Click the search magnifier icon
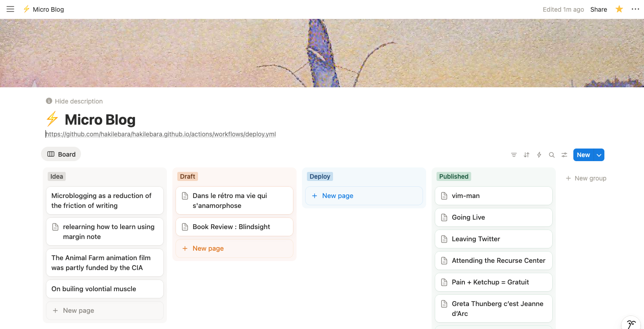Viewport: 644px width, 329px height. [552, 155]
